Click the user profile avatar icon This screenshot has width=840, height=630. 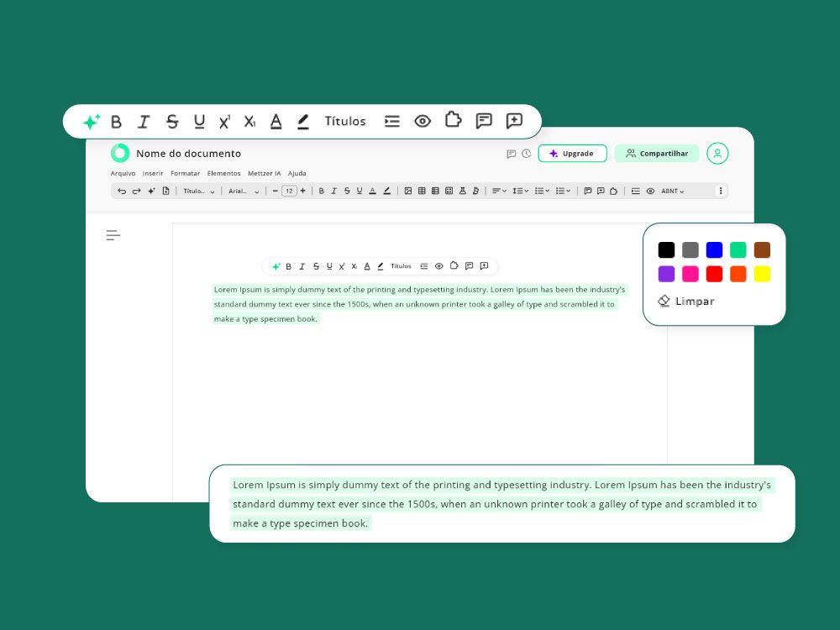[717, 154]
